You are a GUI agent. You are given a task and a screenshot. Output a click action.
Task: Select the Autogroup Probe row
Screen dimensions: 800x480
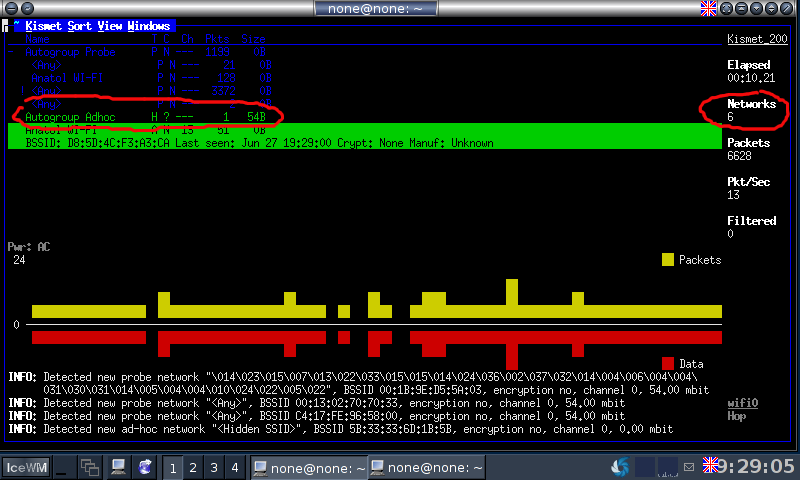point(145,52)
